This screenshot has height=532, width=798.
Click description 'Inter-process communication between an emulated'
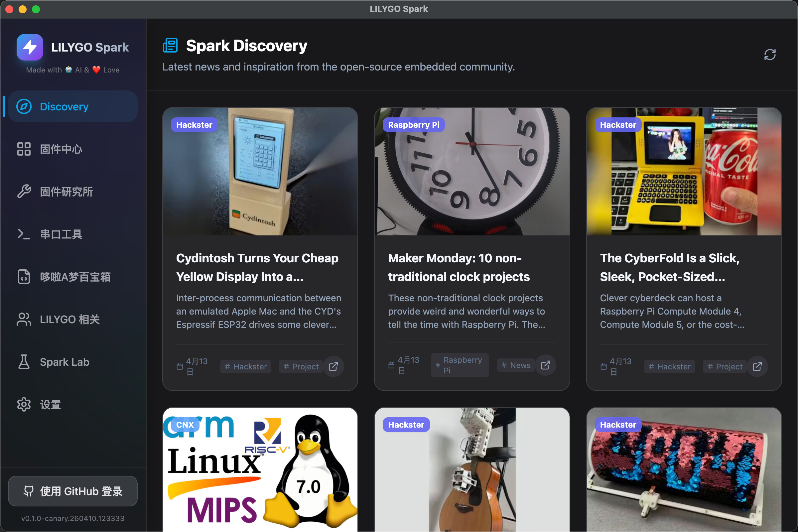click(259, 311)
